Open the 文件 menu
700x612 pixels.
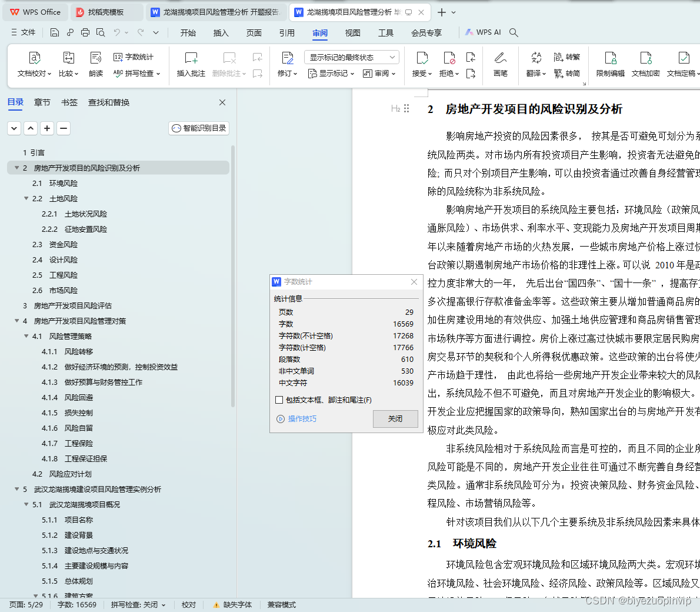pos(23,32)
